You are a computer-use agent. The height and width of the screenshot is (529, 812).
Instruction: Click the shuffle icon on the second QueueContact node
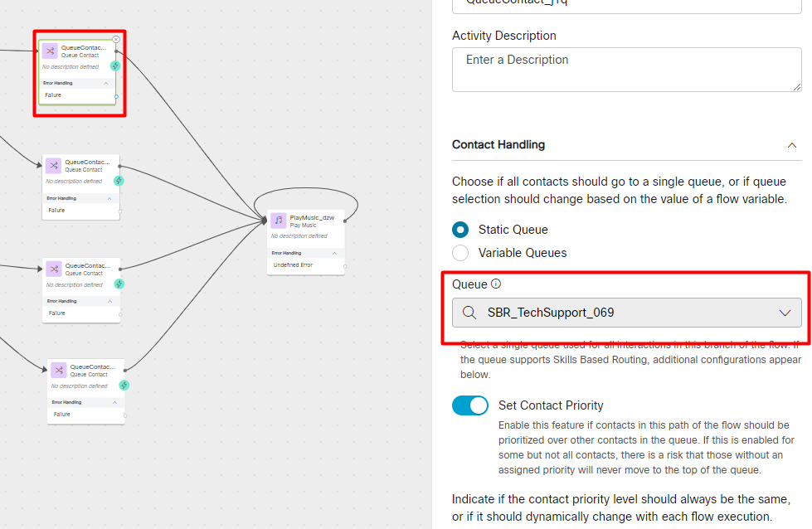point(54,165)
